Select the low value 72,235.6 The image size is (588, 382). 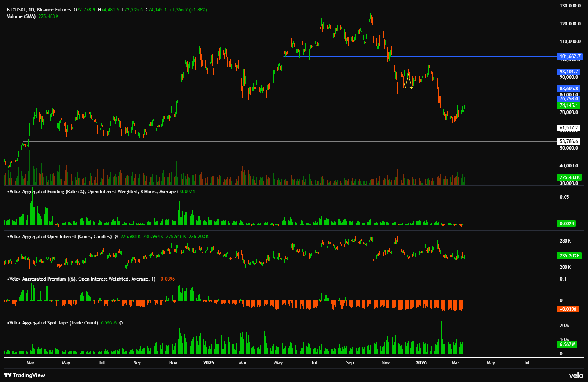coord(133,9)
